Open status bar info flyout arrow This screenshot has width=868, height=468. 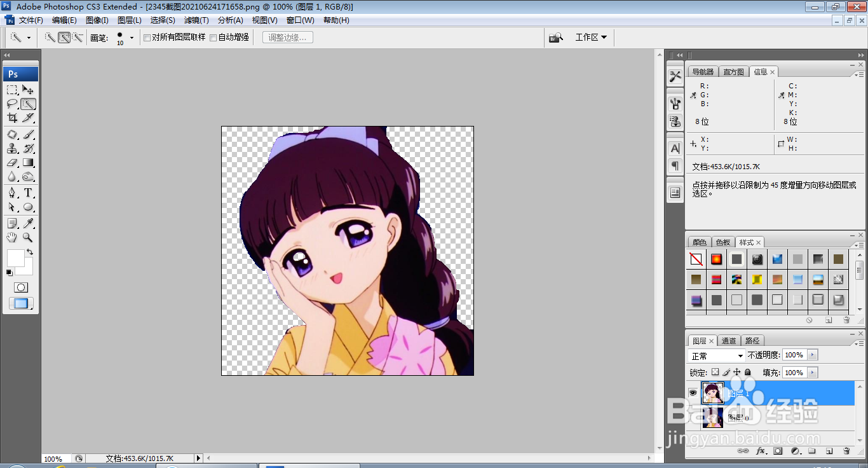click(198, 458)
